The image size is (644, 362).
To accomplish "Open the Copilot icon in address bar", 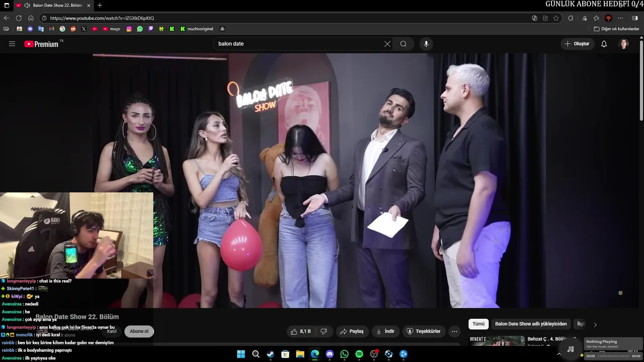I will [534, 18].
